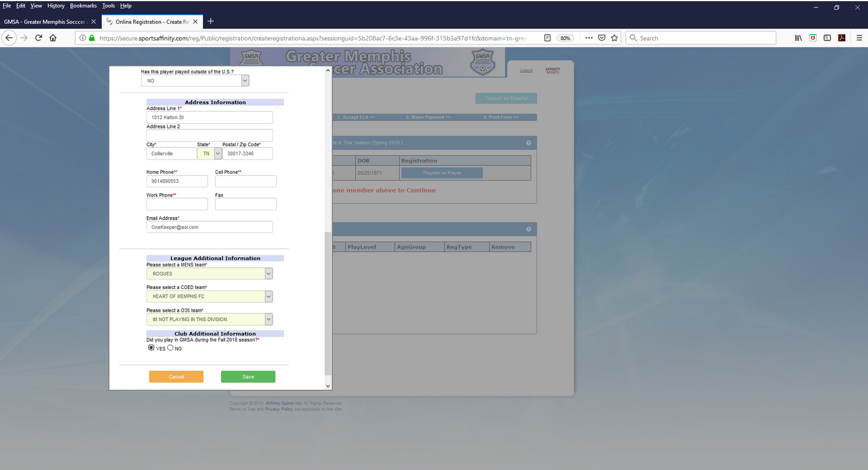The height and width of the screenshot is (470, 868).
Task: Show the sidebars icon in the toolbar
Action: [827, 38]
